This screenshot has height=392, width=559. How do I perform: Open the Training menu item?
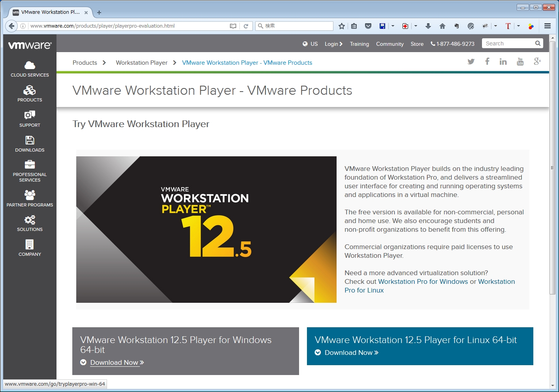[x=359, y=44]
